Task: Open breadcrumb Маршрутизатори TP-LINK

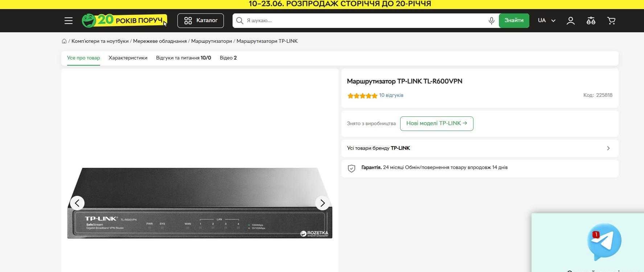Action: [267, 41]
